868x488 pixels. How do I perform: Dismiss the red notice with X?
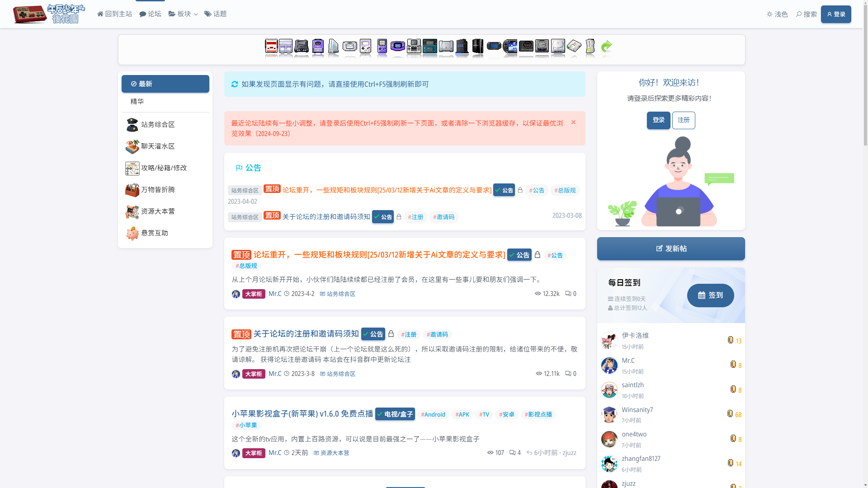click(573, 122)
